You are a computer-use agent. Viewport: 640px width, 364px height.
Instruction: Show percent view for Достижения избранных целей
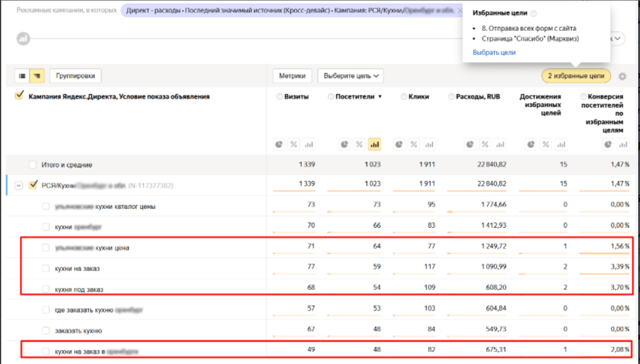pyautogui.click(x=546, y=144)
